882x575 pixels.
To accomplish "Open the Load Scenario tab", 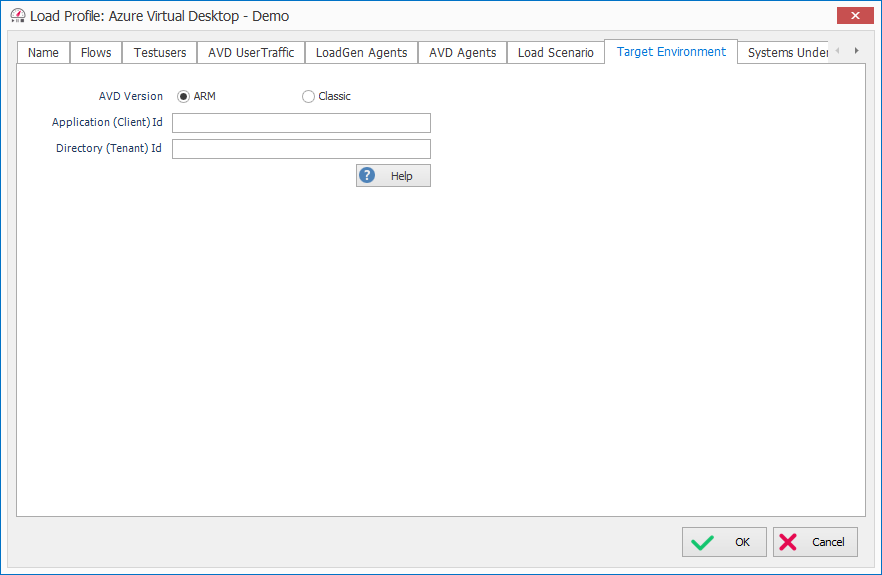I will [x=555, y=53].
